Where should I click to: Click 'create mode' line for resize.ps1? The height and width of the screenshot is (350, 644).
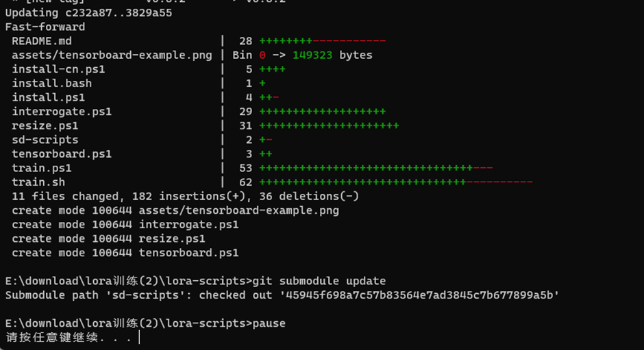[x=108, y=239]
